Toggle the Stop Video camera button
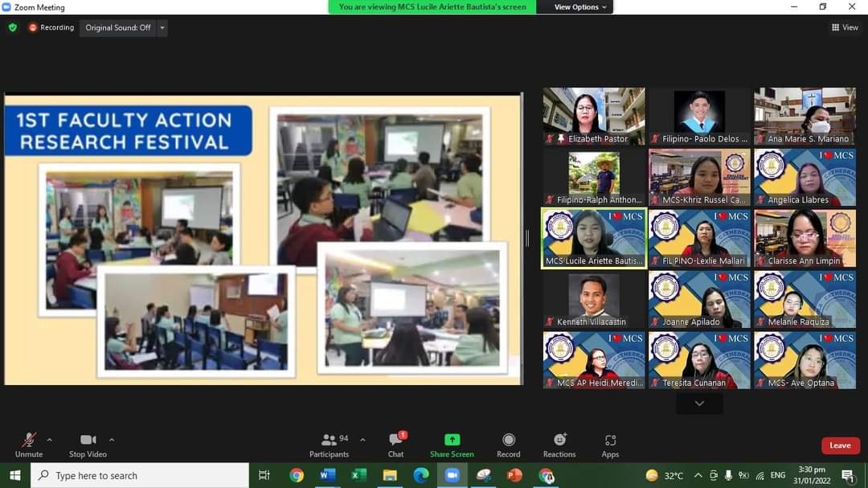This screenshot has height=488, width=868. [88, 445]
